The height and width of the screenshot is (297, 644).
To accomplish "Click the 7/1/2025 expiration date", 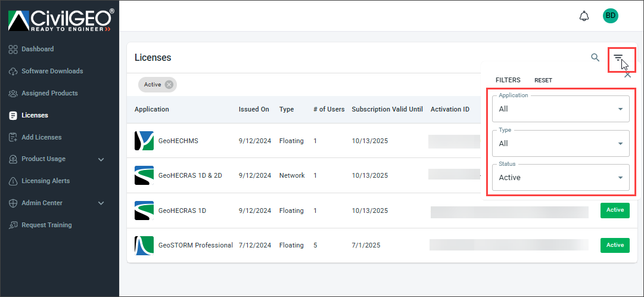I will (x=366, y=245).
